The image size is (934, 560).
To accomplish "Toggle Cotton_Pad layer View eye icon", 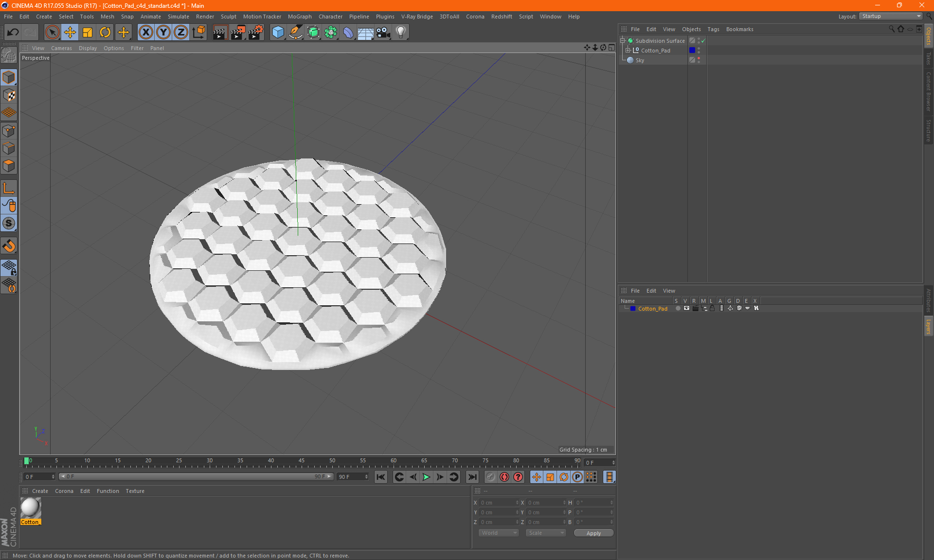I will 686,308.
